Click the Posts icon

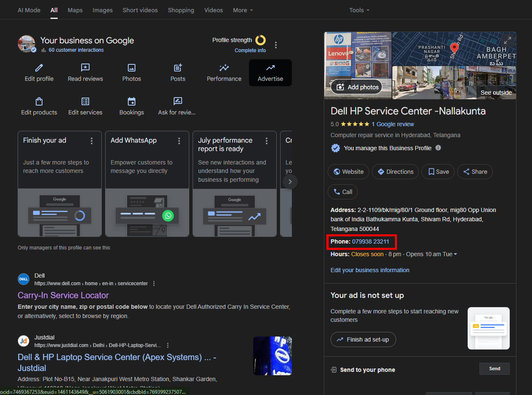[x=178, y=68]
